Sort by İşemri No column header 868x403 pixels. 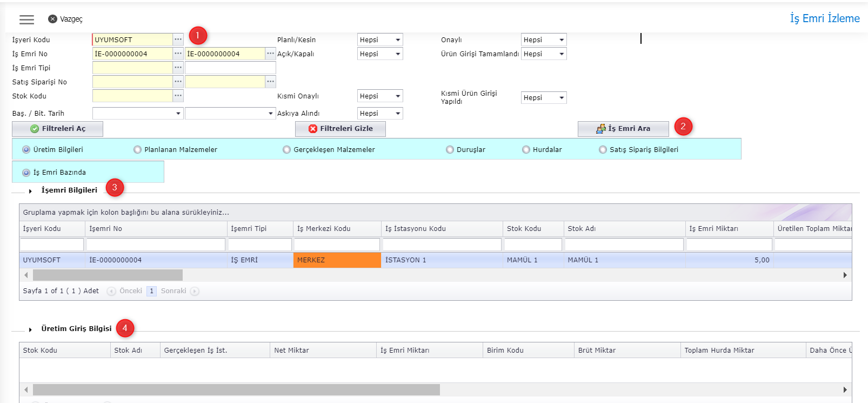coord(156,229)
